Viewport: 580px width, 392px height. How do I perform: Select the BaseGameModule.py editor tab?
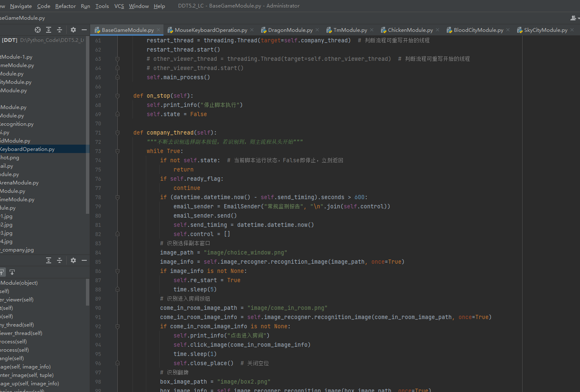pyautogui.click(x=127, y=30)
